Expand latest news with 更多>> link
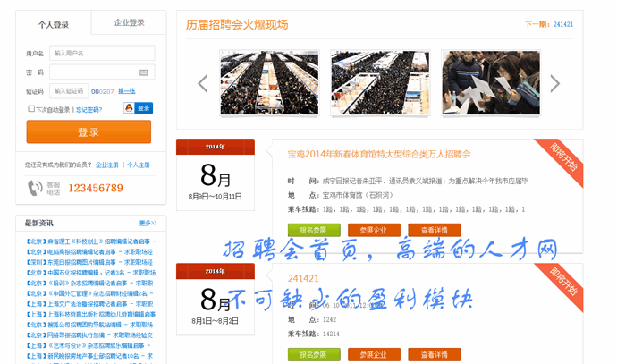 [148, 223]
